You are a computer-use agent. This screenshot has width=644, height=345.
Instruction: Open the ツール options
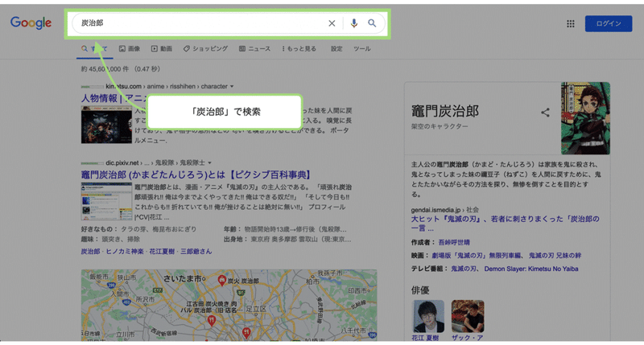point(361,49)
